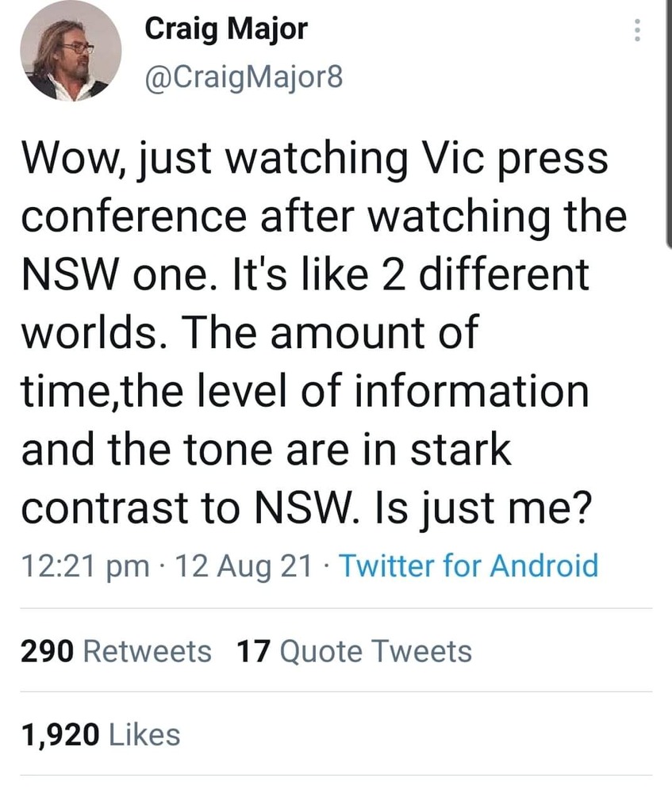
Task: Open the Twitter for Android source link
Action: tap(468, 566)
